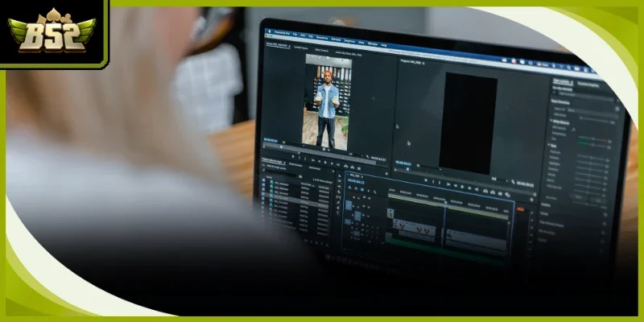Toggle V1 track output eye
The width and height of the screenshot is (644, 322).
[368, 216]
